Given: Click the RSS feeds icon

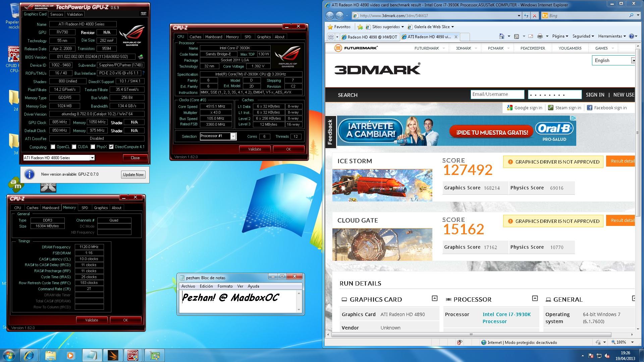Looking at the screenshot, I should 517,36.
